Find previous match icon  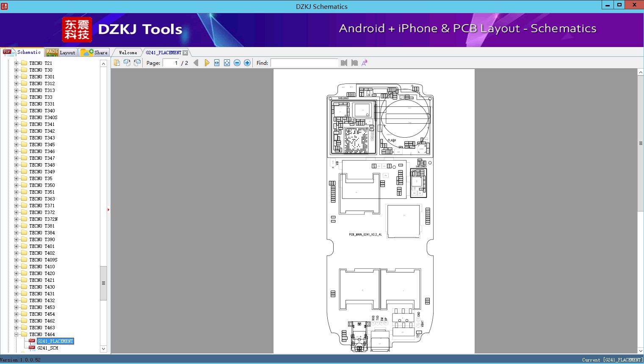click(344, 63)
